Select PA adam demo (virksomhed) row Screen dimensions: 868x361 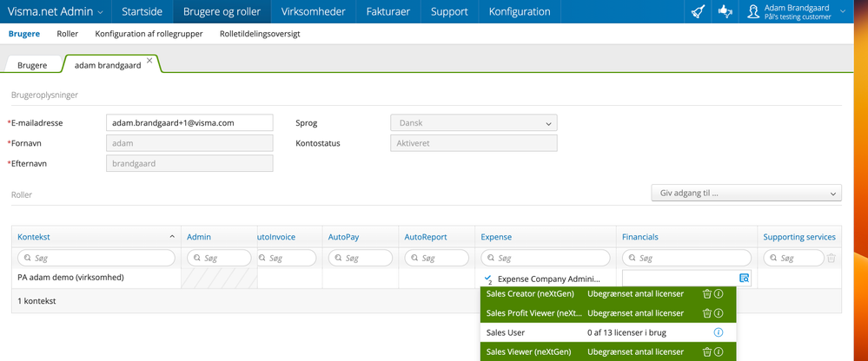click(71, 278)
